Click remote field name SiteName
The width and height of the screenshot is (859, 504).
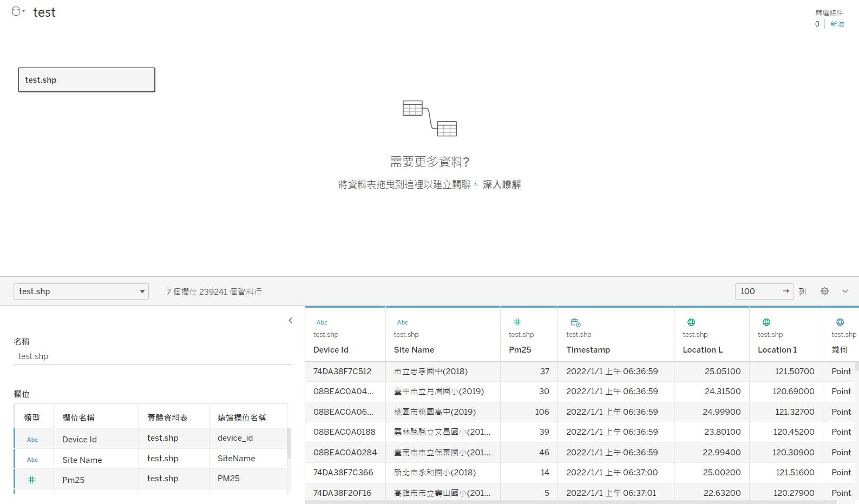tap(236, 459)
